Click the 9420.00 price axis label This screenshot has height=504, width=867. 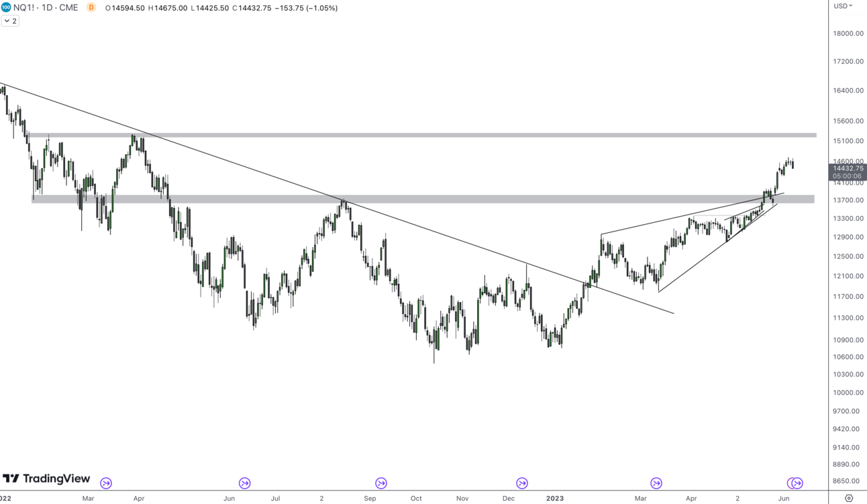point(847,429)
